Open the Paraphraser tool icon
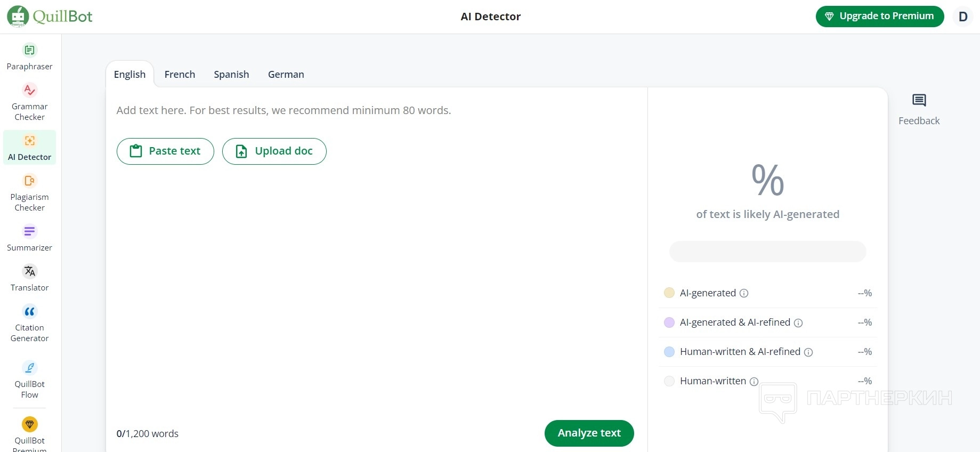 [x=30, y=51]
